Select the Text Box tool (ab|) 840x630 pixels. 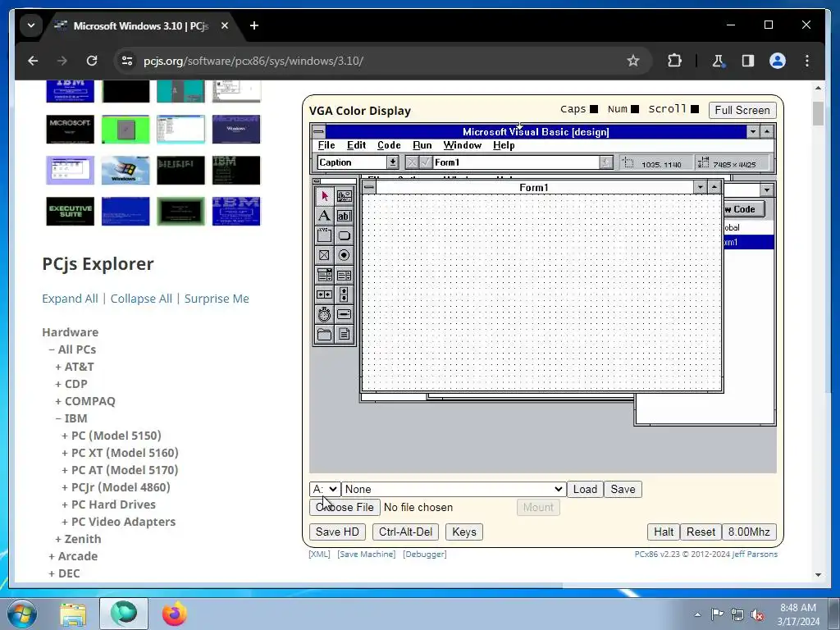click(x=344, y=216)
